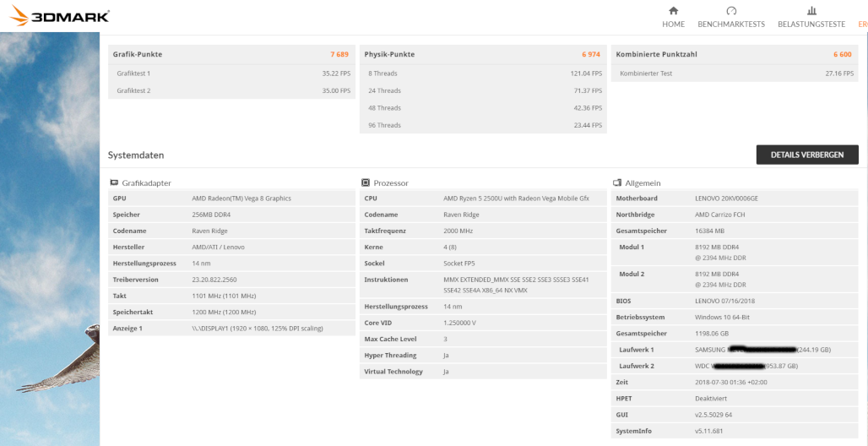Click the Systemdaten heading
This screenshot has height=446, width=868.
click(x=136, y=155)
